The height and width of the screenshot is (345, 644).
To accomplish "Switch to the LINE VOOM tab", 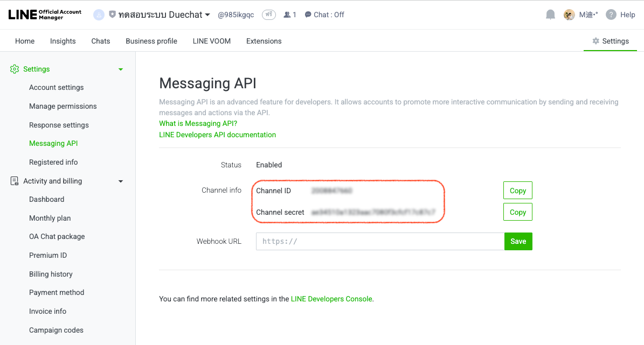I will [211, 41].
